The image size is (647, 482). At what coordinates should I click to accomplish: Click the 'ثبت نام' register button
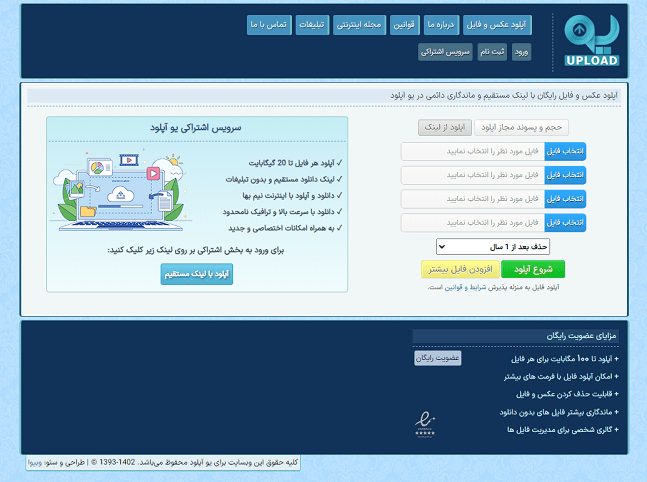[x=492, y=52]
